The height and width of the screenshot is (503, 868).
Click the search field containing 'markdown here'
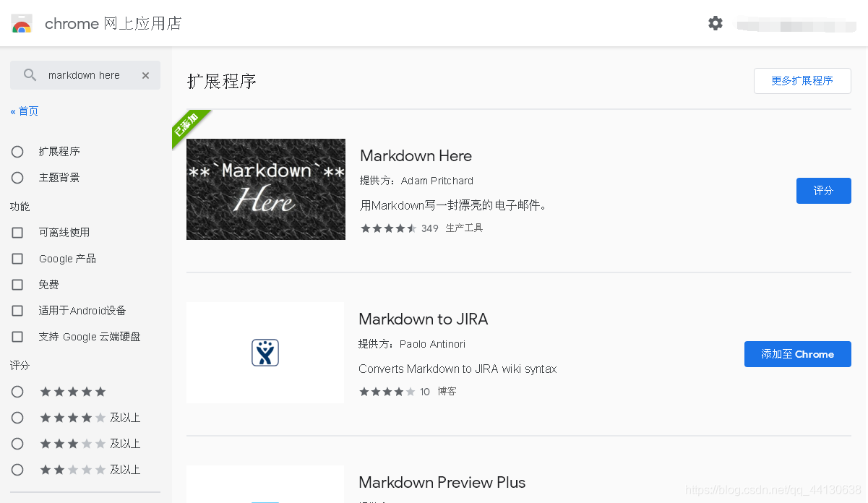pos(85,75)
